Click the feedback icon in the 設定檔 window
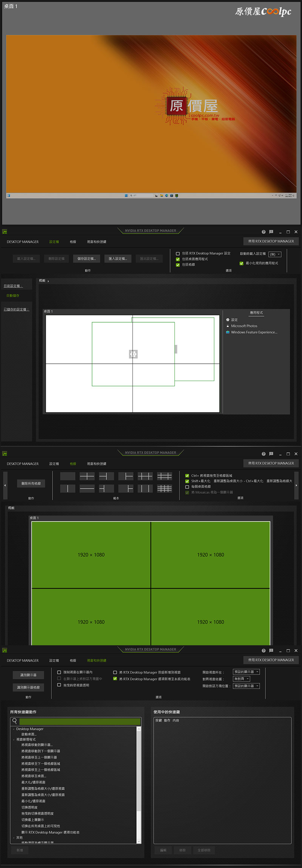 tap(271, 232)
